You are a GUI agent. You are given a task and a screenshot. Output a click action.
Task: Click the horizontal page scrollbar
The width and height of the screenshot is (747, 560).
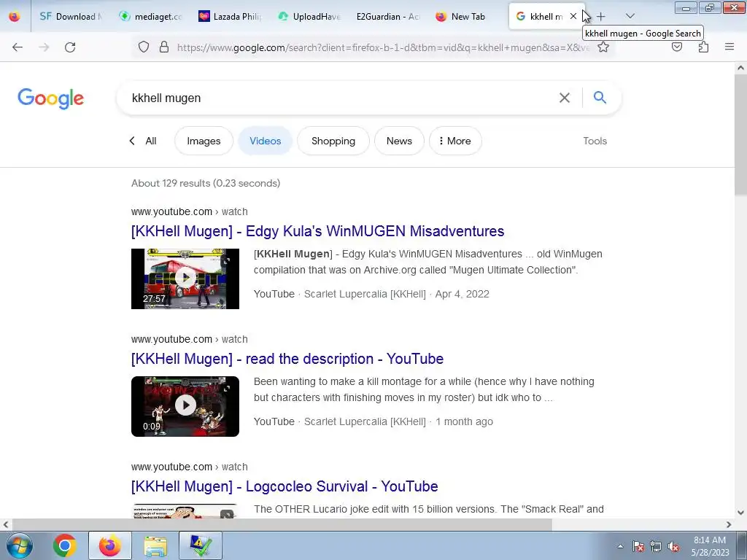pos(282,525)
